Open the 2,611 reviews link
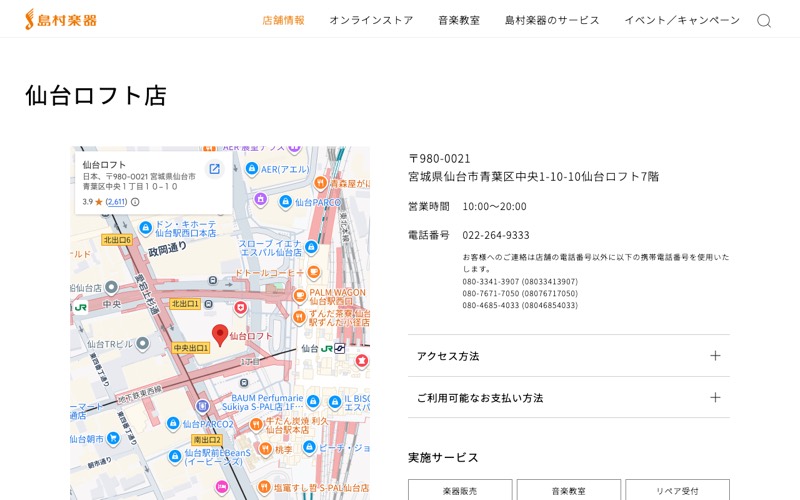Image resolution: width=800 pixels, height=500 pixels. tap(116, 202)
